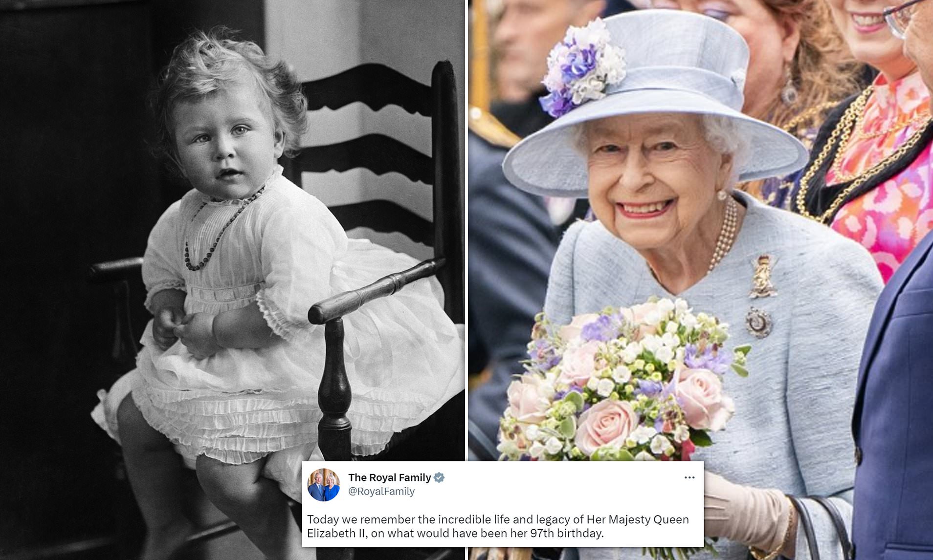This screenshot has height=560, width=933.
Task: Click the tweet text starting 'Today we remember'
Action: coord(498,526)
